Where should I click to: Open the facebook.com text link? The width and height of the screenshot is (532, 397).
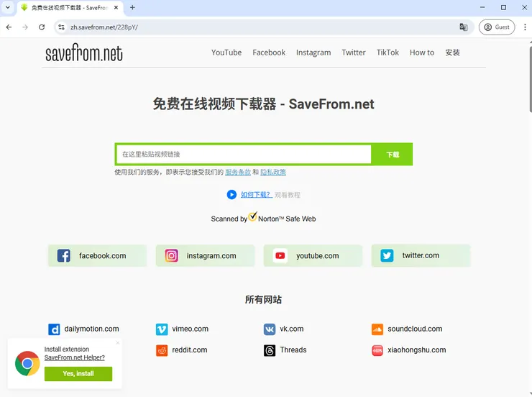click(x=103, y=256)
